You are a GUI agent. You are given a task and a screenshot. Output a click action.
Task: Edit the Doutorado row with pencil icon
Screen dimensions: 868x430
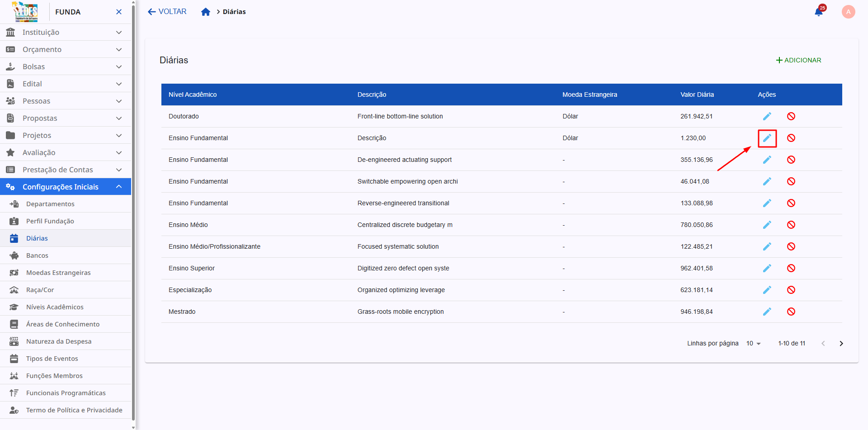coord(767,116)
